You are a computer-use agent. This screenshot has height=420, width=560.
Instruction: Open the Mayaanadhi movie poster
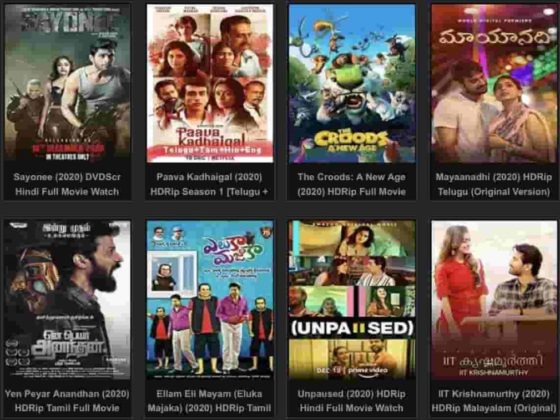coord(494,82)
